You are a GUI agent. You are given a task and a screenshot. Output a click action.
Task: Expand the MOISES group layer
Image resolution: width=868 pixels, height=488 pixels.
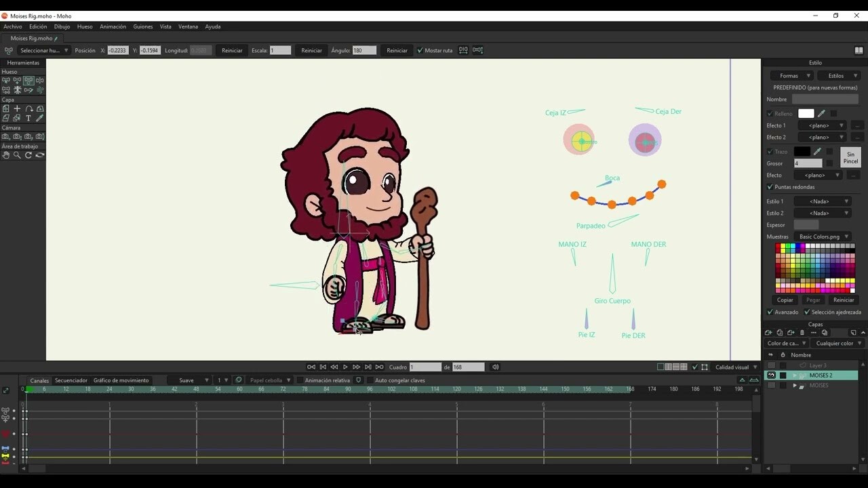coord(794,385)
